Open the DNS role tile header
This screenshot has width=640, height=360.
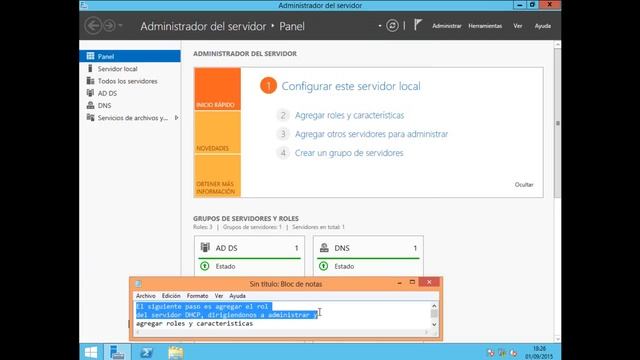[368, 248]
